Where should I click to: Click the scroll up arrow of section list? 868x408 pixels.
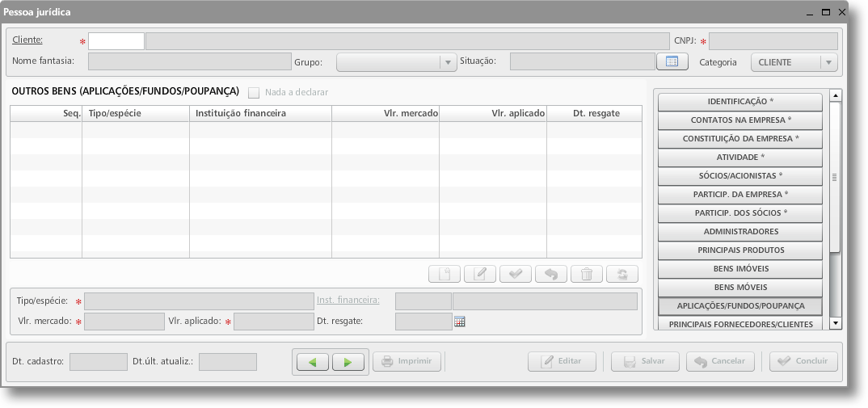tap(836, 95)
